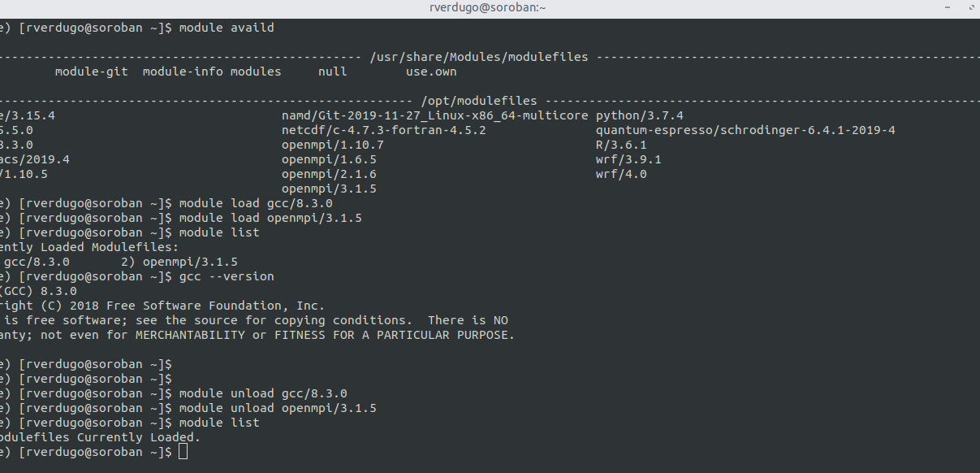The image size is (980, 473).
Task: Click the use.own module entry
Action: tap(431, 71)
